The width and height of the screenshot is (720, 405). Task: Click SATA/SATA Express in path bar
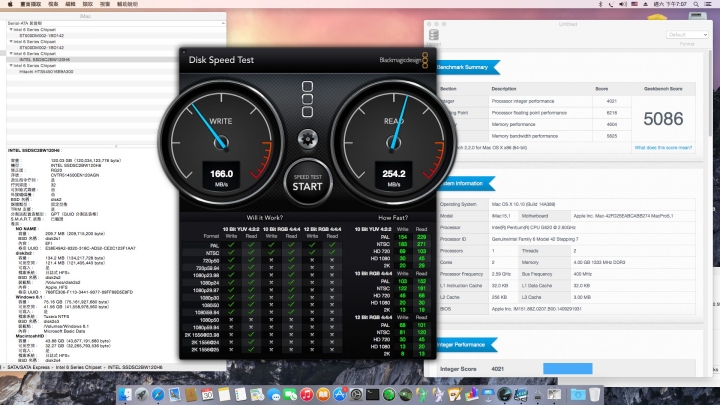click(28, 367)
